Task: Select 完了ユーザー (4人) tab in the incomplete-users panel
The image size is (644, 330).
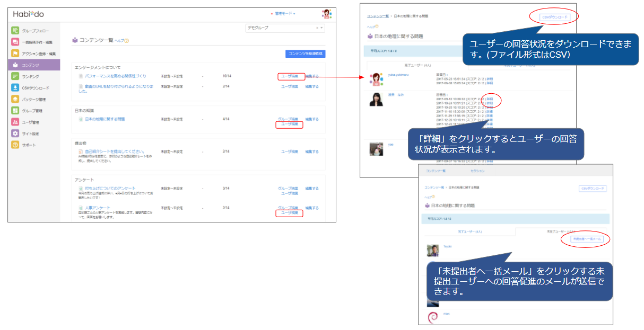Action: pyautogui.click(x=469, y=231)
